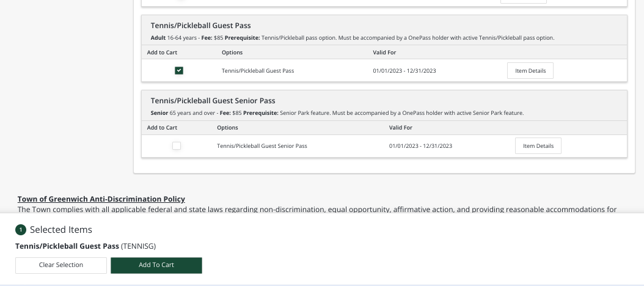Uncheck the Tennis/Pickleball Guest Pass checkbox

point(178,71)
